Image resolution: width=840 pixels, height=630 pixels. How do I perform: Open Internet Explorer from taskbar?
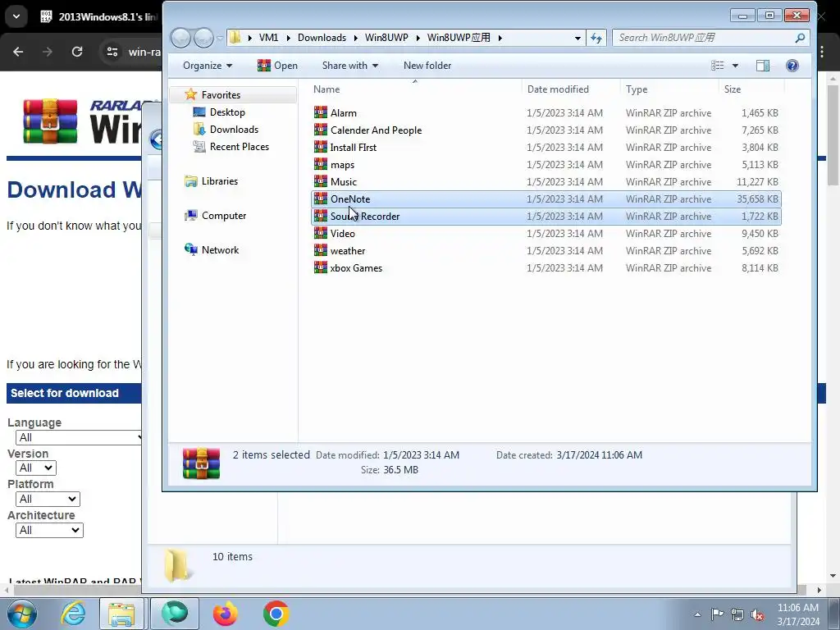73,614
